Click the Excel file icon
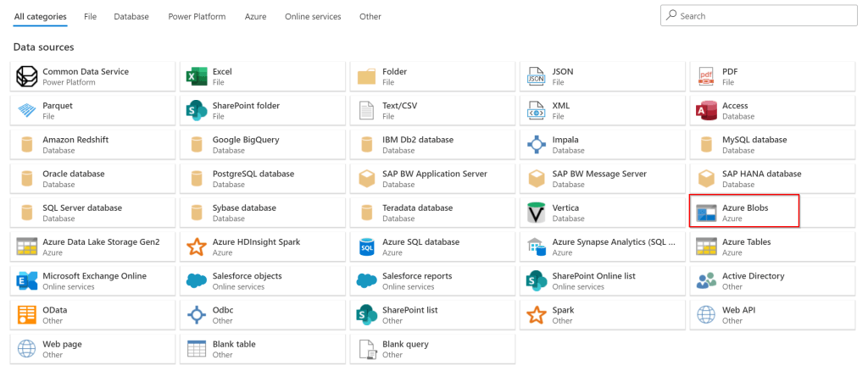 click(x=197, y=77)
